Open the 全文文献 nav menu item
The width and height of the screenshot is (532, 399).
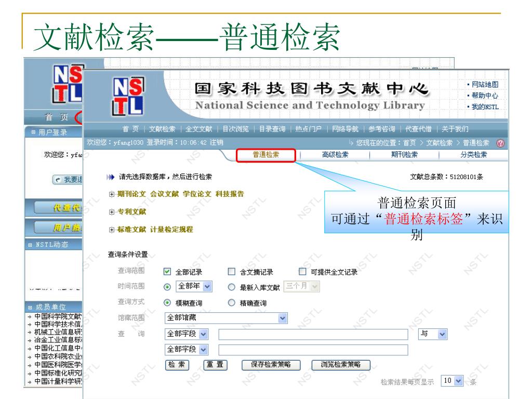[199, 129]
